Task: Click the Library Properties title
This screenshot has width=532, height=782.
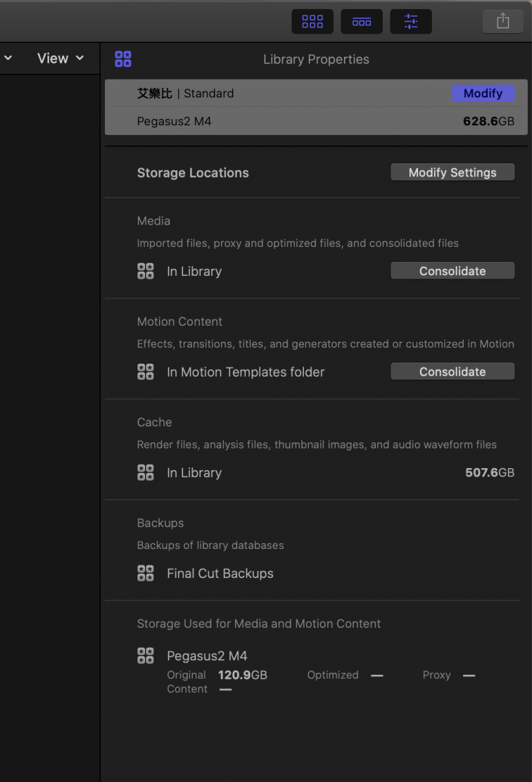Action: click(x=316, y=59)
